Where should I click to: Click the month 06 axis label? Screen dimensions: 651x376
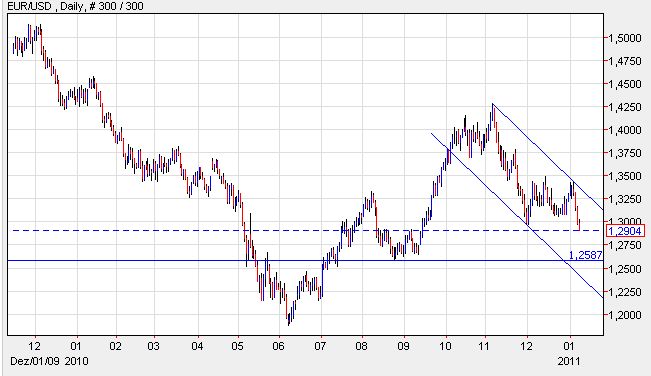tap(278, 346)
